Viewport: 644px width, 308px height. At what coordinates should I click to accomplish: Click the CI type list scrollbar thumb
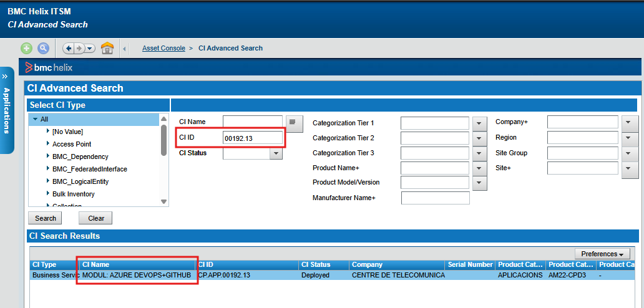pos(163,140)
